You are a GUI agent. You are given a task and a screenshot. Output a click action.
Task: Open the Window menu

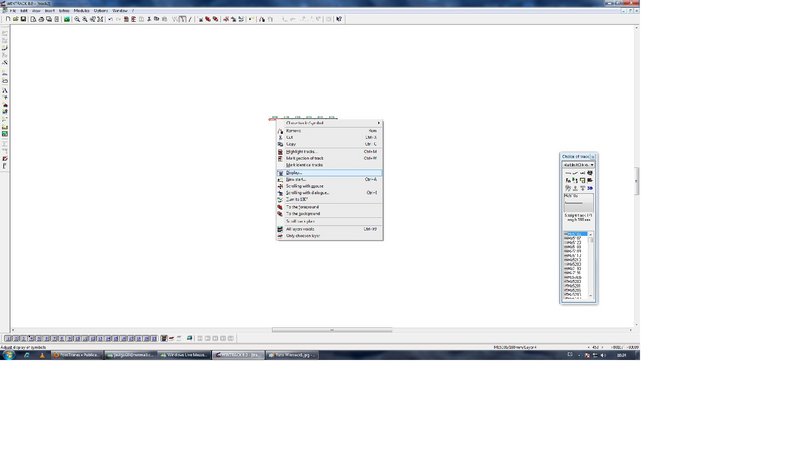click(120, 10)
